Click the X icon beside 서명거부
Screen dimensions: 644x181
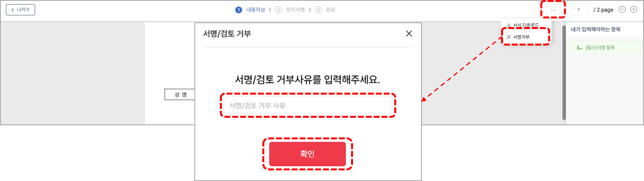(x=509, y=37)
